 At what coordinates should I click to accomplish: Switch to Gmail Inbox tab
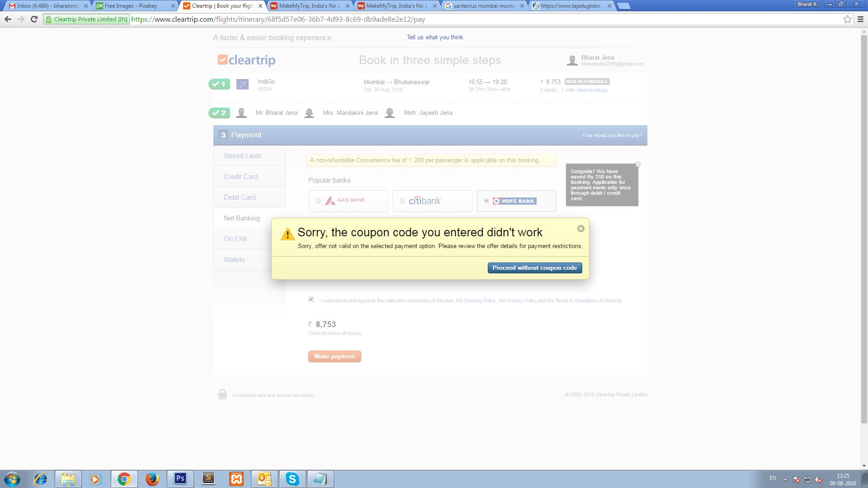pos(47,6)
